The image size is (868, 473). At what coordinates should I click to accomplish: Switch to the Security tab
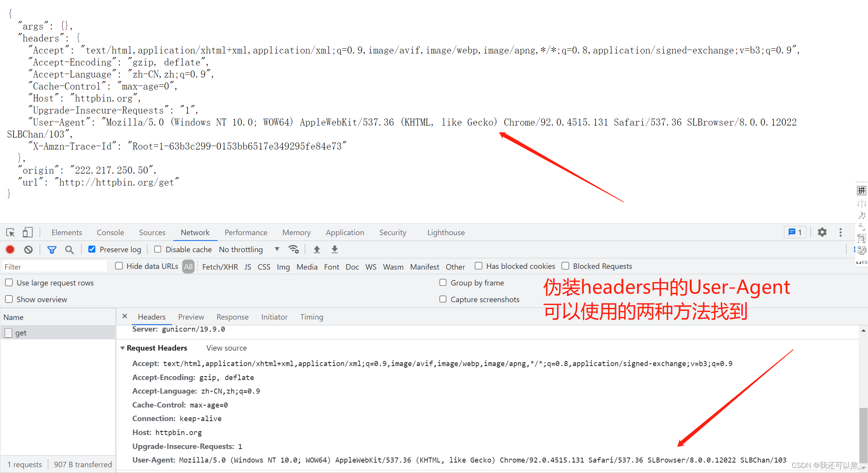click(393, 232)
